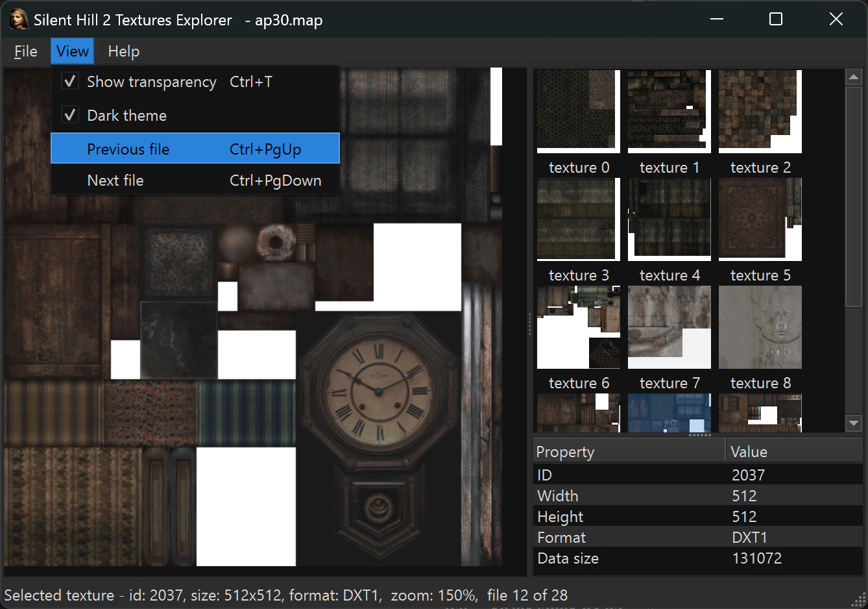Select the ID property row
The height and width of the screenshot is (609, 868).
(698, 475)
